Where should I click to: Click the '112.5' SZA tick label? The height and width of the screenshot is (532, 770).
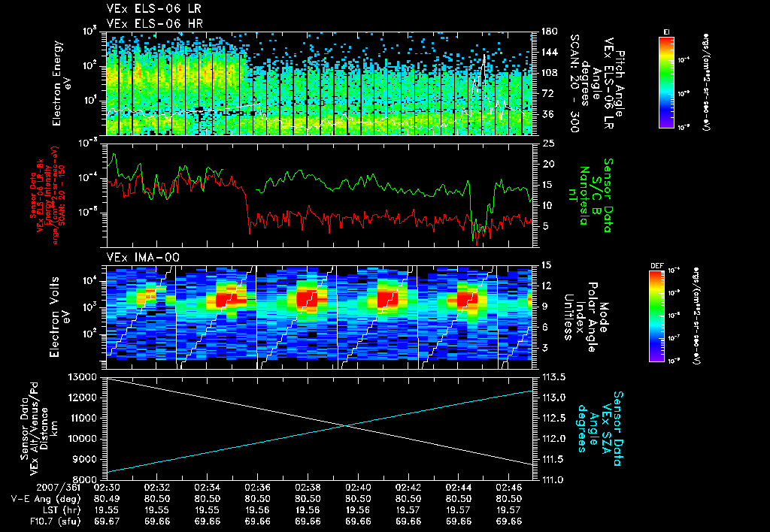[553, 418]
